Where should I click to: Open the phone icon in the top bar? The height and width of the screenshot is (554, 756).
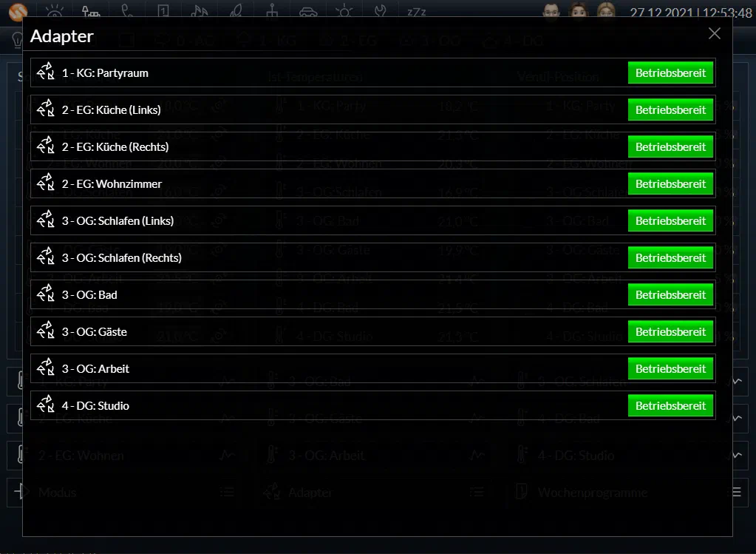coord(127,10)
